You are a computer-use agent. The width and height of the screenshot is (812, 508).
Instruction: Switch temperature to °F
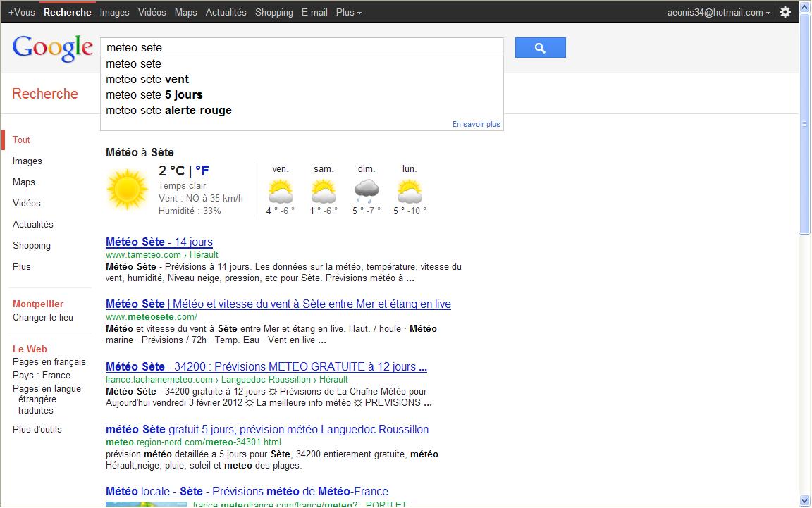pyautogui.click(x=202, y=171)
